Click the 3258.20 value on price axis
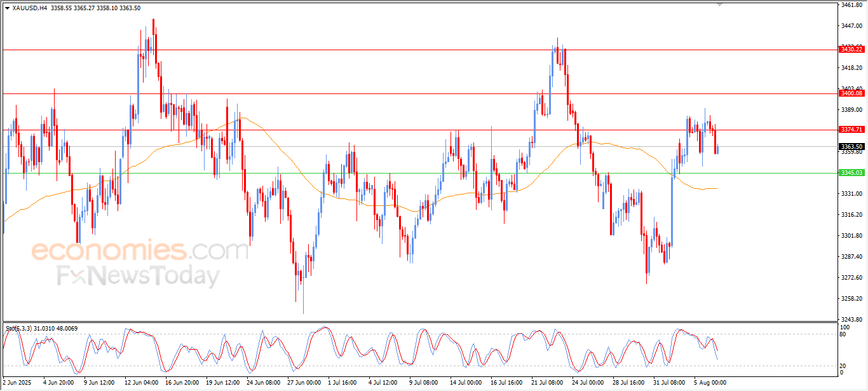Screen dimensions: 868x391 pyautogui.click(x=851, y=299)
